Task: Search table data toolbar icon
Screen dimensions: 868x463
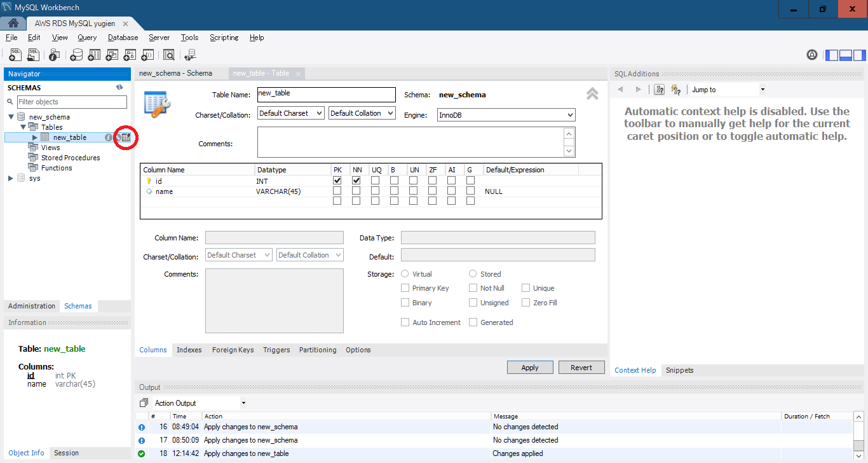Action: click(169, 55)
